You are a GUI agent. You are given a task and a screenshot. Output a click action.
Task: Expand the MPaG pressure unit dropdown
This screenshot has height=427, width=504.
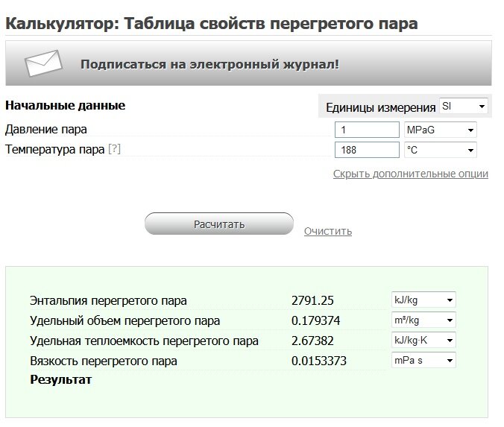pos(439,130)
